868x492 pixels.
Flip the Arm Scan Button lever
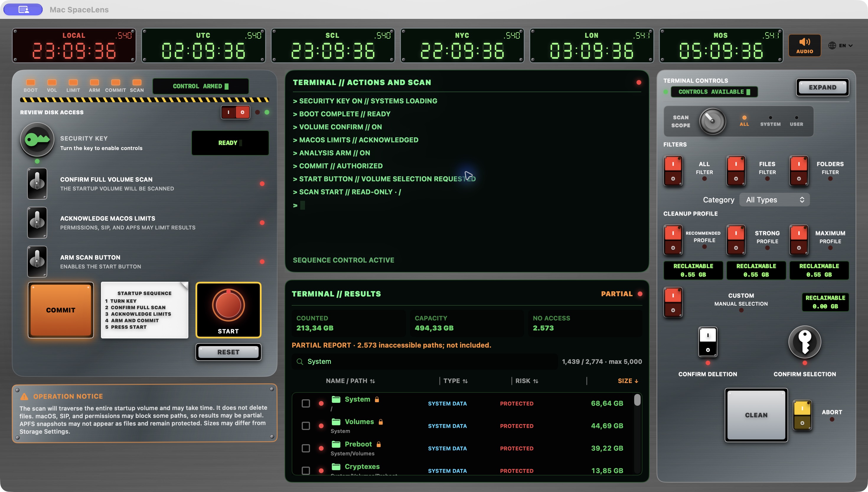tap(37, 262)
